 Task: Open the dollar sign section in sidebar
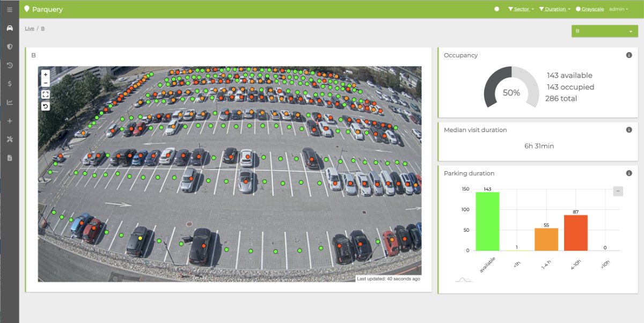(9, 84)
